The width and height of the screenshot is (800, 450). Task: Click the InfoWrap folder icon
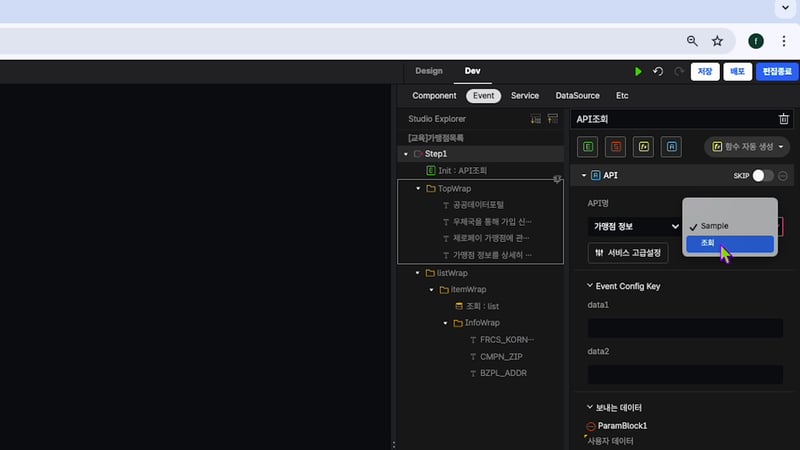click(x=458, y=323)
